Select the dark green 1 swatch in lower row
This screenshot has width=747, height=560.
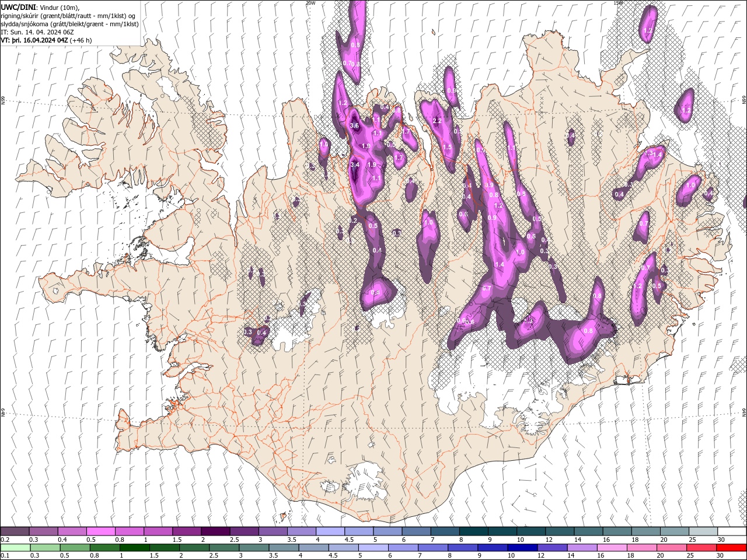tap(135, 548)
